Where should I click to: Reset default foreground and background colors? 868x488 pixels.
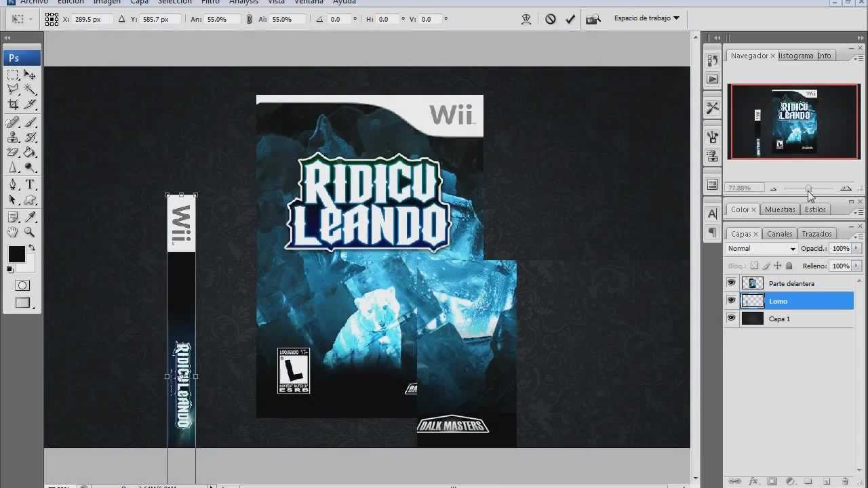(x=9, y=270)
